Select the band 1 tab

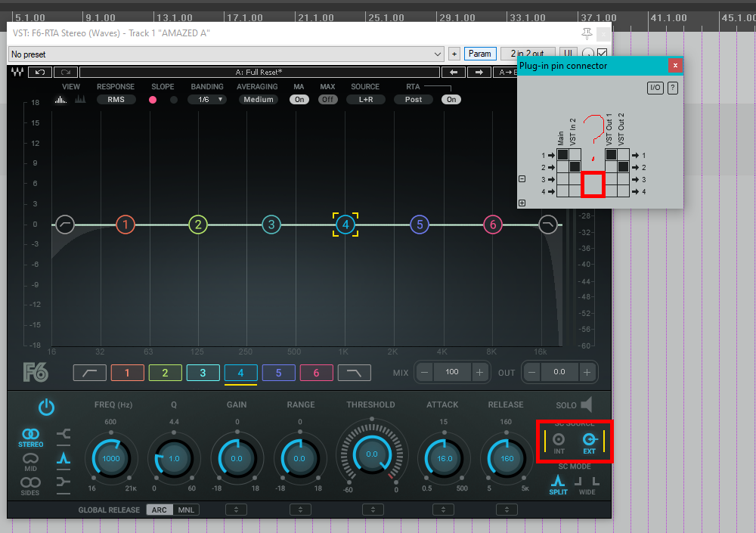click(127, 373)
